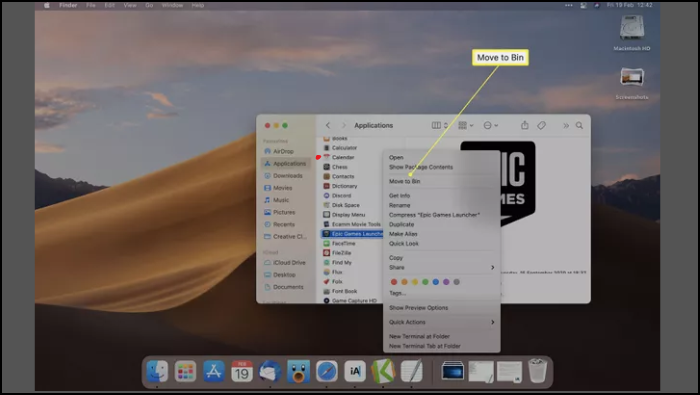Open Safari from the Dock

(x=327, y=371)
